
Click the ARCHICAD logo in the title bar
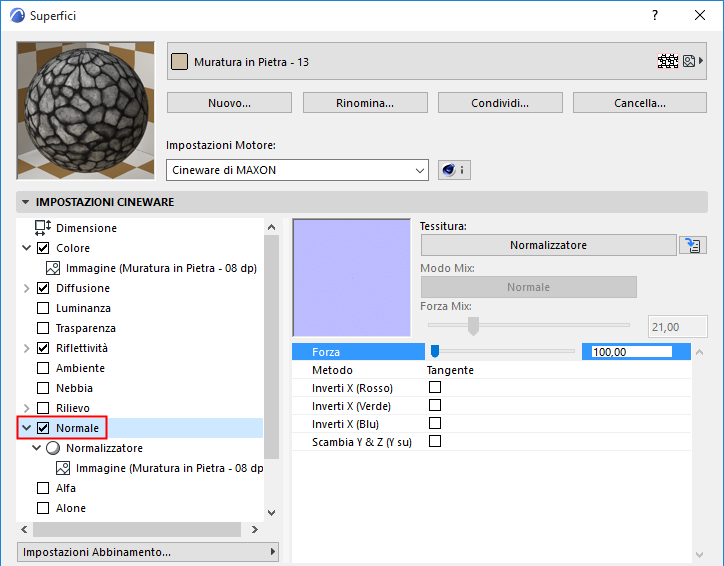[18, 15]
